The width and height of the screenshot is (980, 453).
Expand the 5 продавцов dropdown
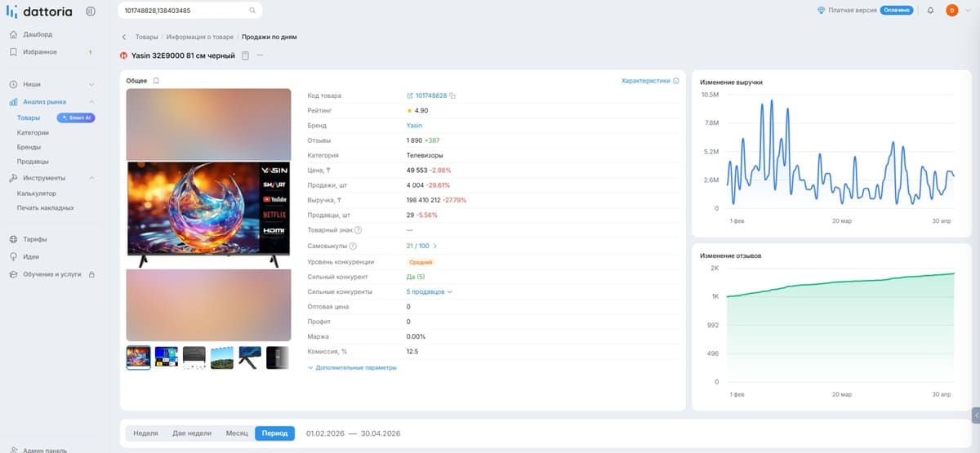point(429,291)
